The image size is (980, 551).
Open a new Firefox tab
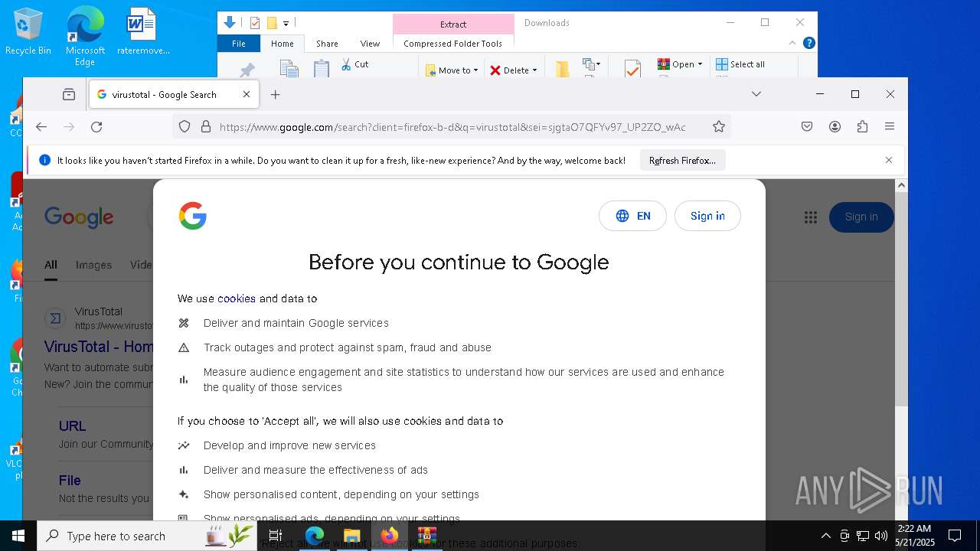coord(276,95)
